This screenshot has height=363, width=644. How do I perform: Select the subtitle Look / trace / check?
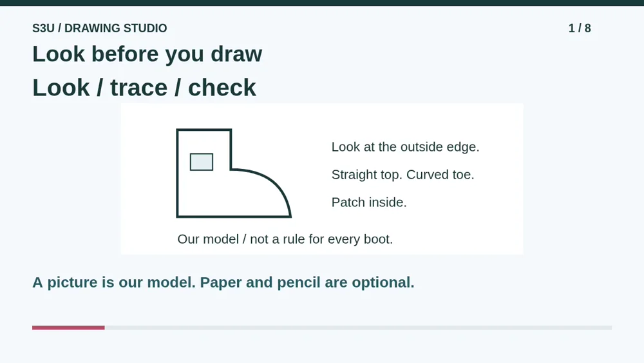click(x=144, y=88)
